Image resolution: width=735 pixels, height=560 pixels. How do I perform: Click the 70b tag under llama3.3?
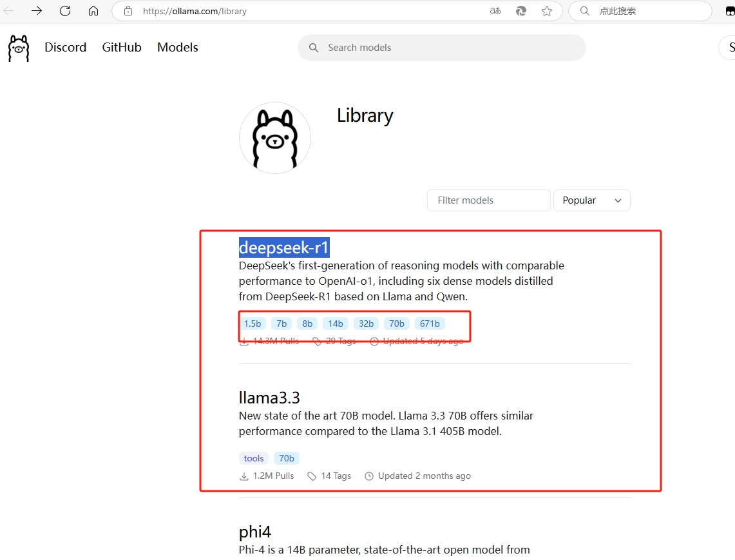[x=287, y=458]
